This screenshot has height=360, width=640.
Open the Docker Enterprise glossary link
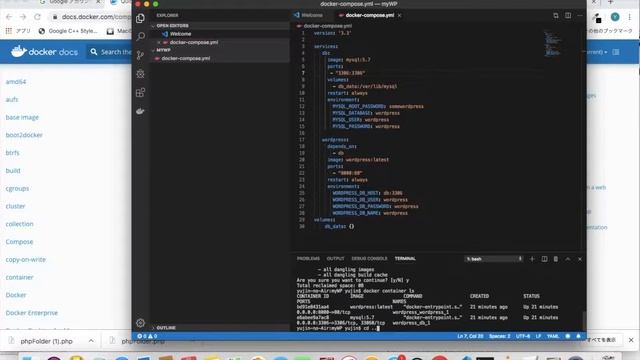[x=32, y=313]
